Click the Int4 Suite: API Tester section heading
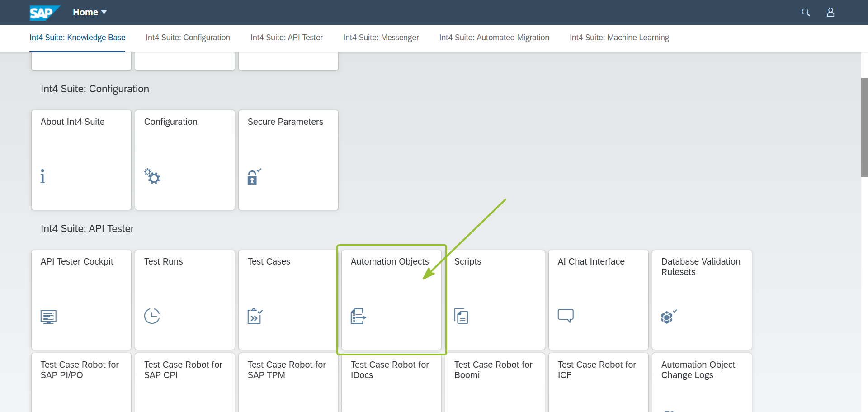Image resolution: width=868 pixels, height=412 pixels. tap(87, 228)
